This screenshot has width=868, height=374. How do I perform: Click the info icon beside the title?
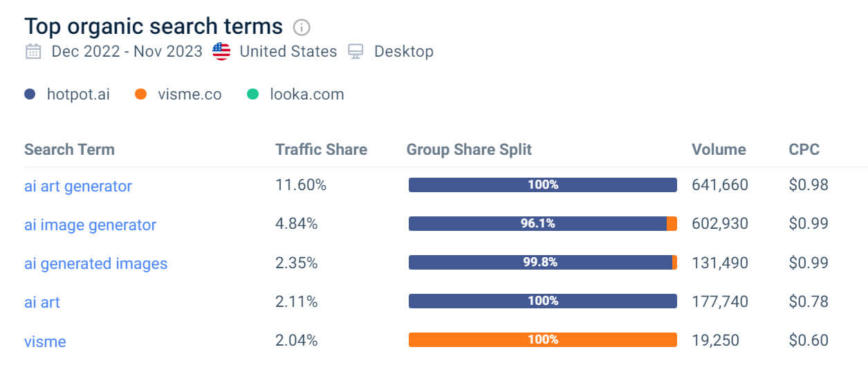pyautogui.click(x=302, y=27)
